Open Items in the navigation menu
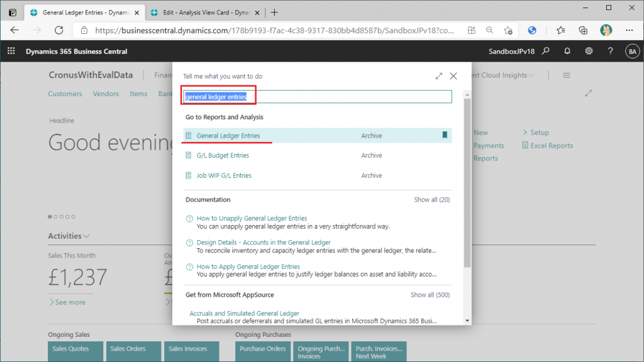This screenshot has width=644, height=362. click(x=138, y=94)
